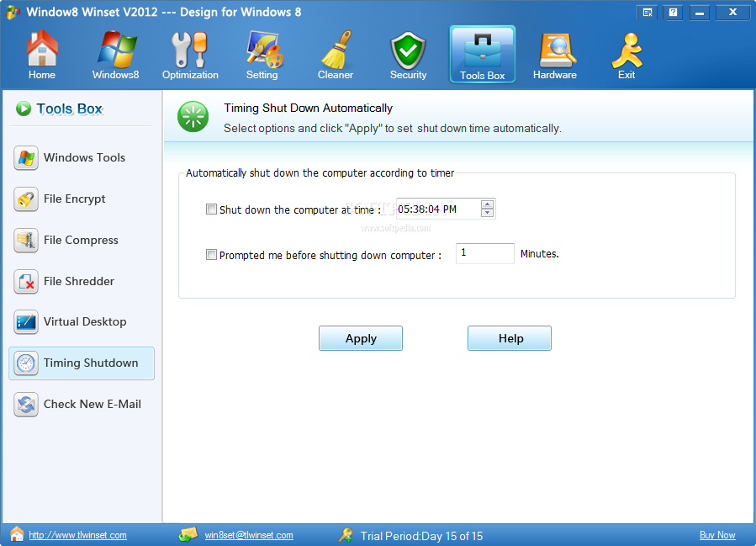The width and height of the screenshot is (756, 546).
Task: Increase shutdown time with up arrow
Action: pos(487,204)
